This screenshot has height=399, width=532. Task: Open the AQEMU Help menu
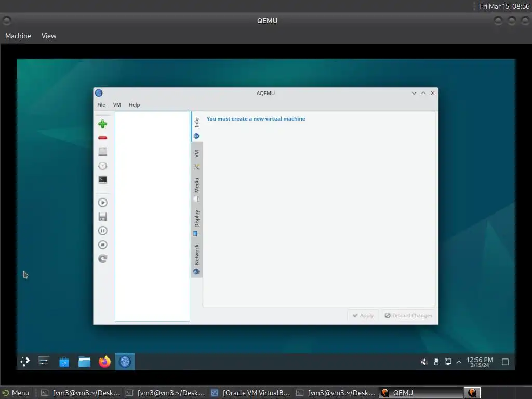click(135, 105)
